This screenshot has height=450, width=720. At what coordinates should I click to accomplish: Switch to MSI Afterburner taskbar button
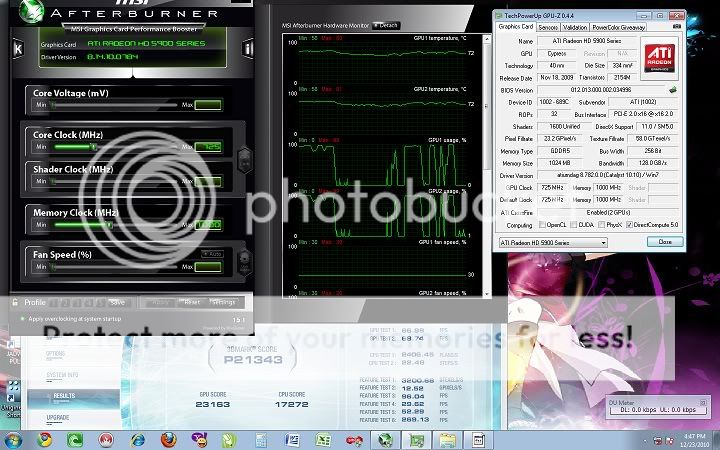[x=385, y=440]
